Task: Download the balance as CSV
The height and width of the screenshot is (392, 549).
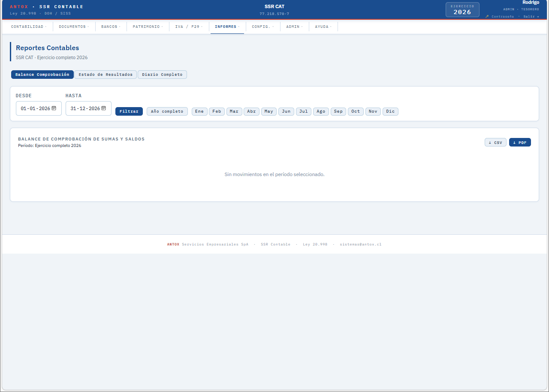Action: [495, 143]
